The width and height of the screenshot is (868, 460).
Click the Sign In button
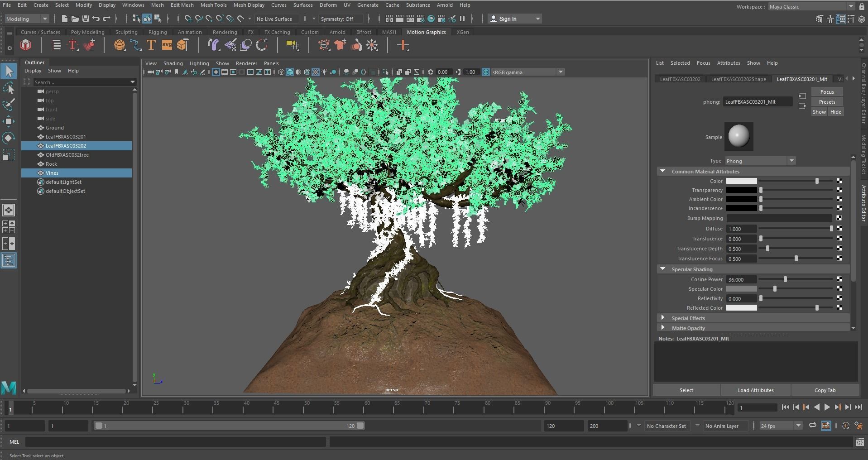click(x=515, y=19)
